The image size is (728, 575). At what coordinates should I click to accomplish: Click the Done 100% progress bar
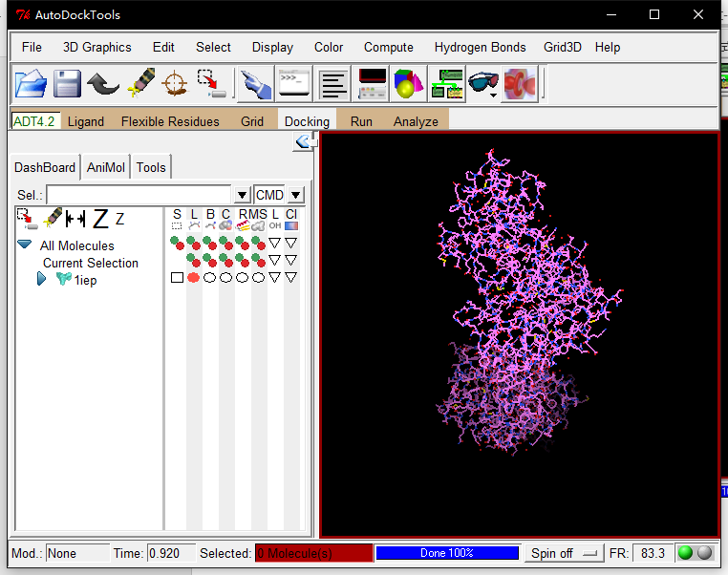(447, 553)
